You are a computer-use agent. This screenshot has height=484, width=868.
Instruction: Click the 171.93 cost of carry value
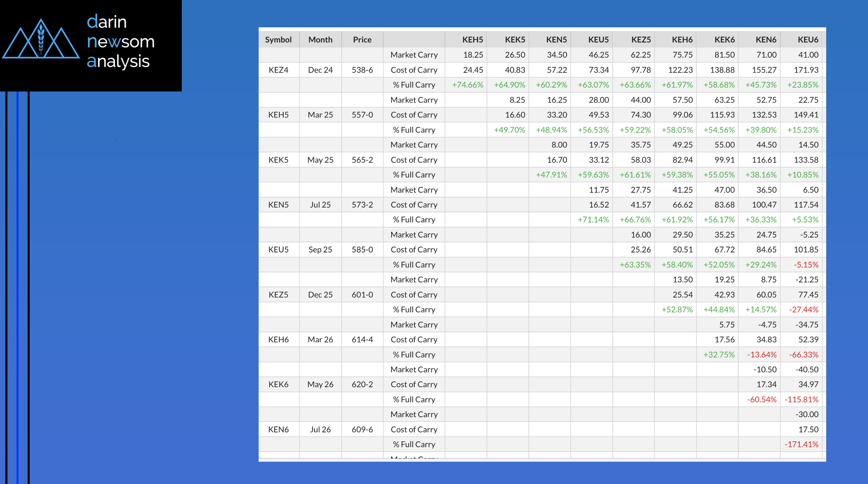[806, 70]
